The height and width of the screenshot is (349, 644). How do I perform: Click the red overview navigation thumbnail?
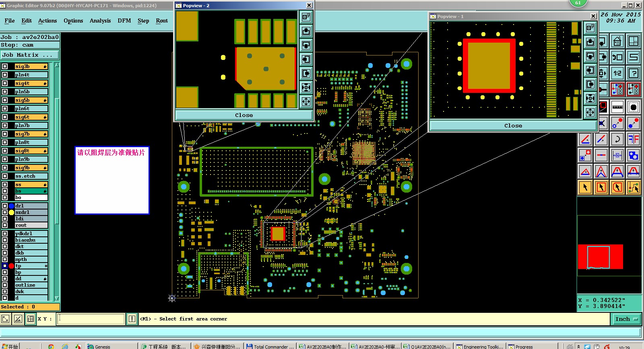tap(600, 257)
